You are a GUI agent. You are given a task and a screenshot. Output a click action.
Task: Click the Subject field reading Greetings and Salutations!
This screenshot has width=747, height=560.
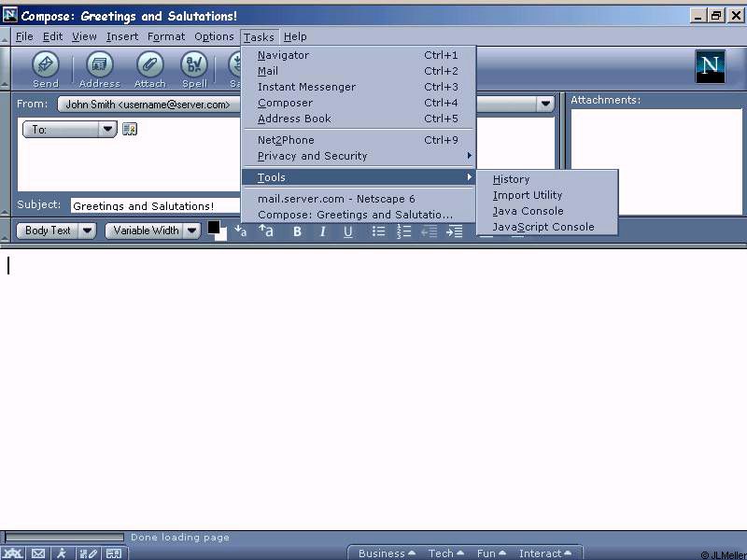[x=155, y=205]
